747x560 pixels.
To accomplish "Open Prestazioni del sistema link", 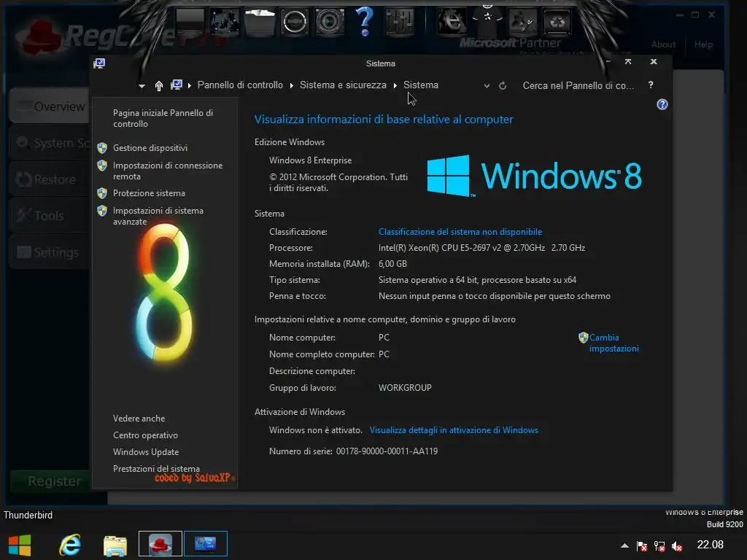I will point(156,469).
